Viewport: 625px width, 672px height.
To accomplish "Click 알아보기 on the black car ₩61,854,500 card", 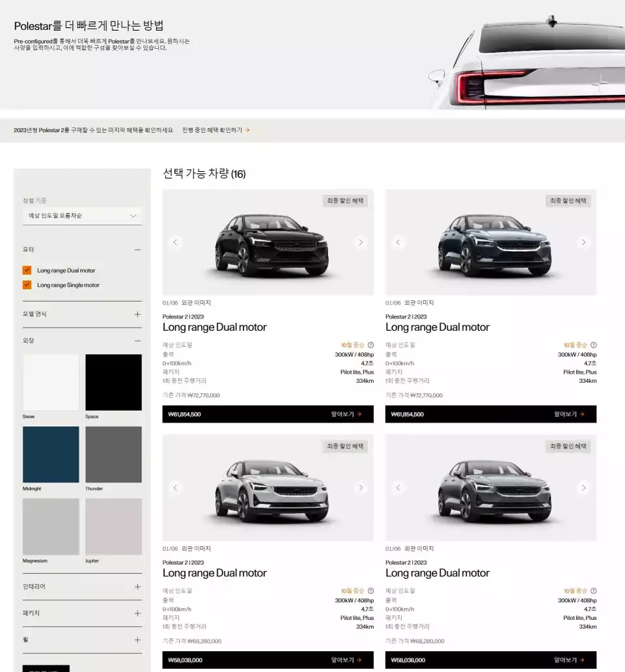I will click(x=346, y=414).
